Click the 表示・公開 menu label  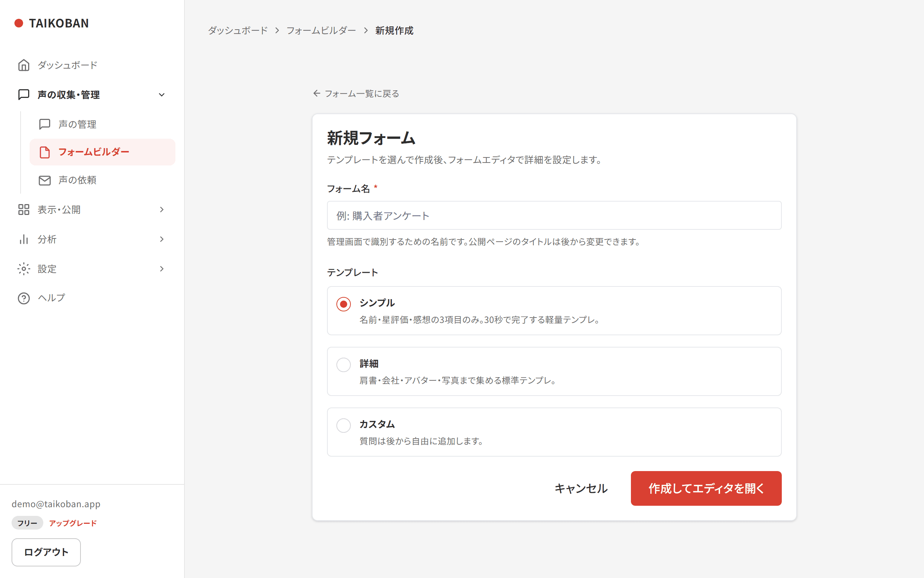tap(59, 210)
